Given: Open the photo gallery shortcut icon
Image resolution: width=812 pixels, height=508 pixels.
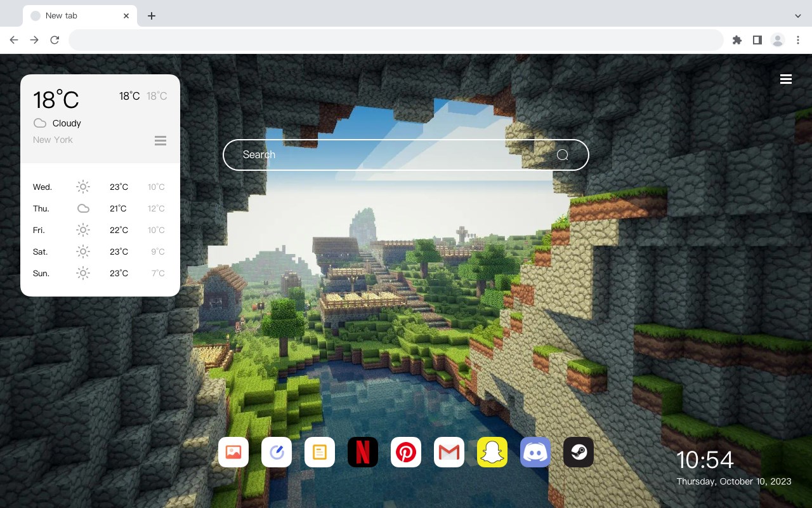Looking at the screenshot, I should click(x=233, y=452).
